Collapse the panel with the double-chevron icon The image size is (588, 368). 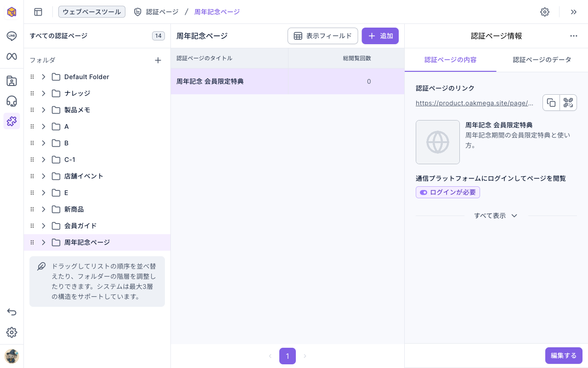[x=574, y=12]
